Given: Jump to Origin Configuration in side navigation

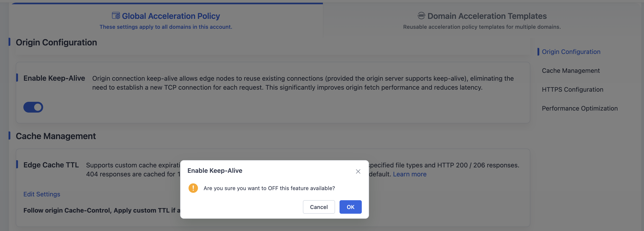Looking at the screenshot, I should [x=571, y=52].
